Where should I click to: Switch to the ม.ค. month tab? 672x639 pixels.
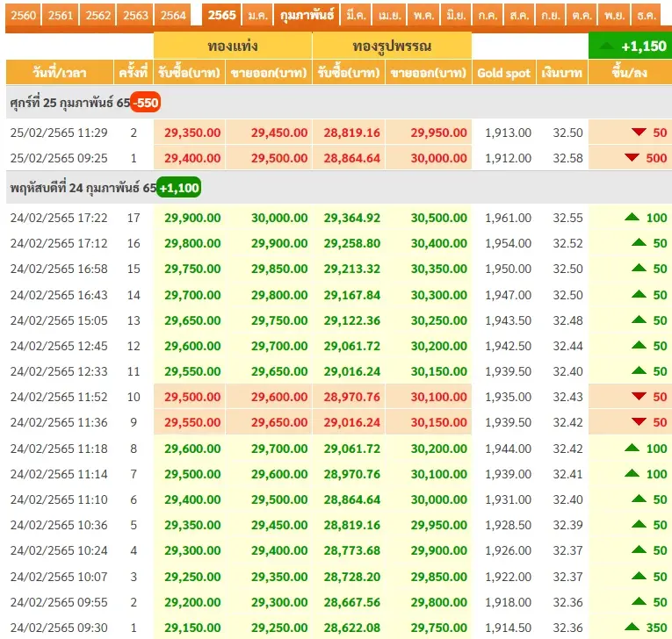pos(257,16)
